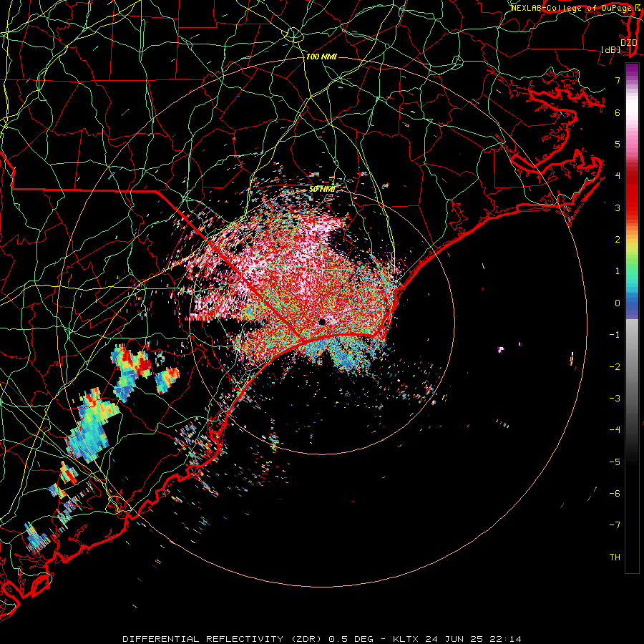Click the "TH" threshold label on the scale
Screen dimensions: 644x644
coord(615,557)
